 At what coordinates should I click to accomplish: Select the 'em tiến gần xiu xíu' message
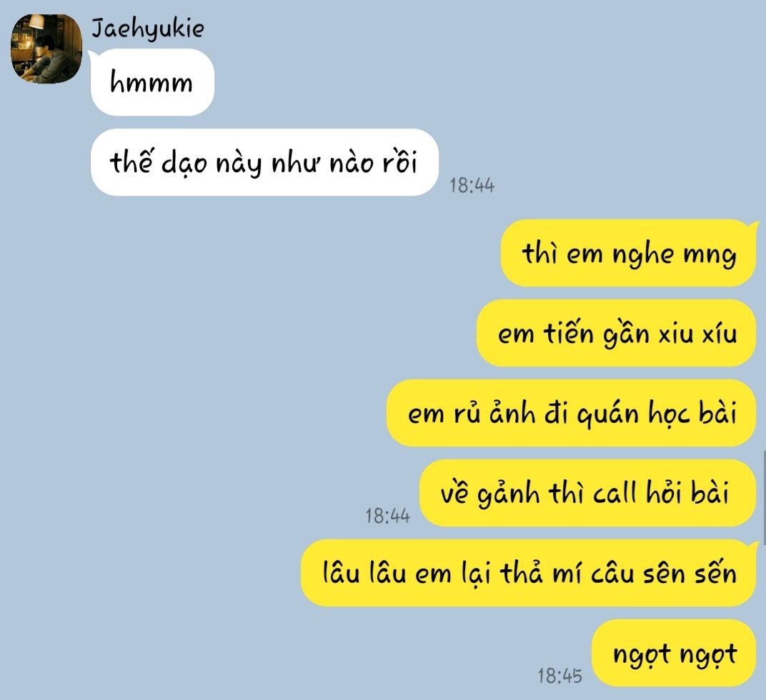pos(617,333)
